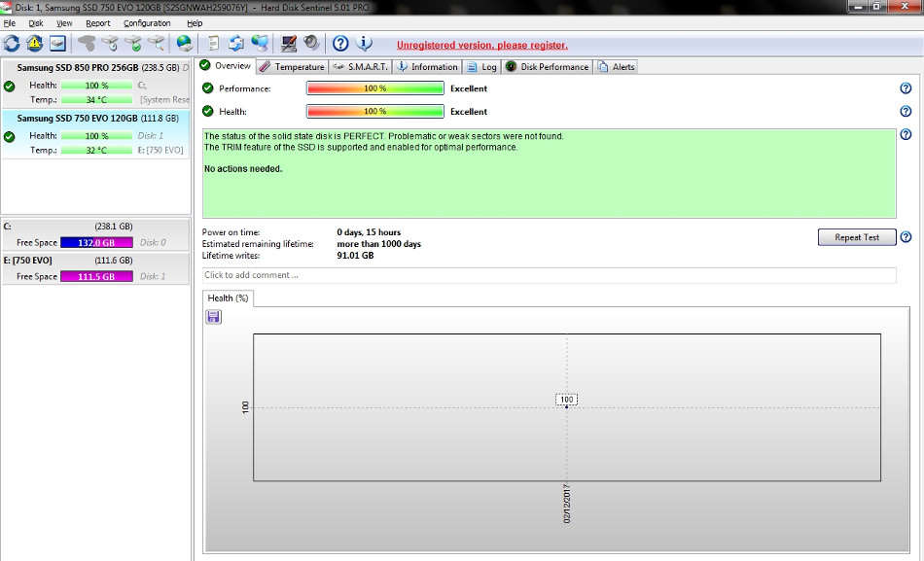
Task: Click the send report exchange-arrows icon
Action: tap(234, 43)
